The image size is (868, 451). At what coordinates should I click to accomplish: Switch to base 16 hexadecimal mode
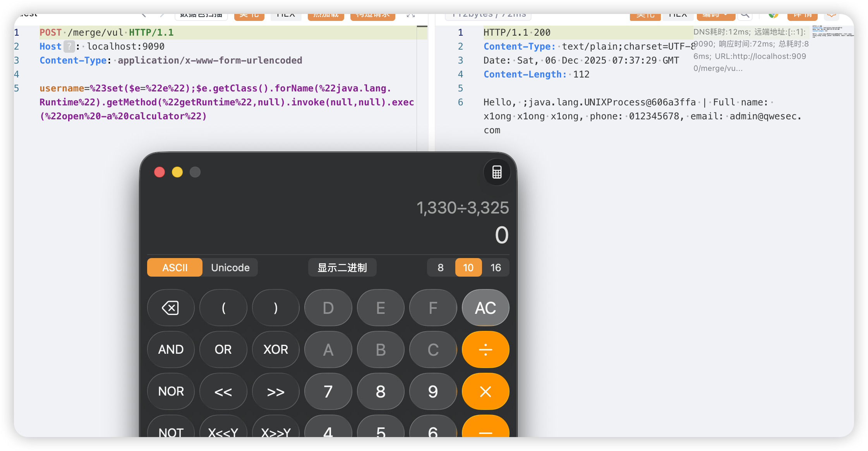click(496, 267)
